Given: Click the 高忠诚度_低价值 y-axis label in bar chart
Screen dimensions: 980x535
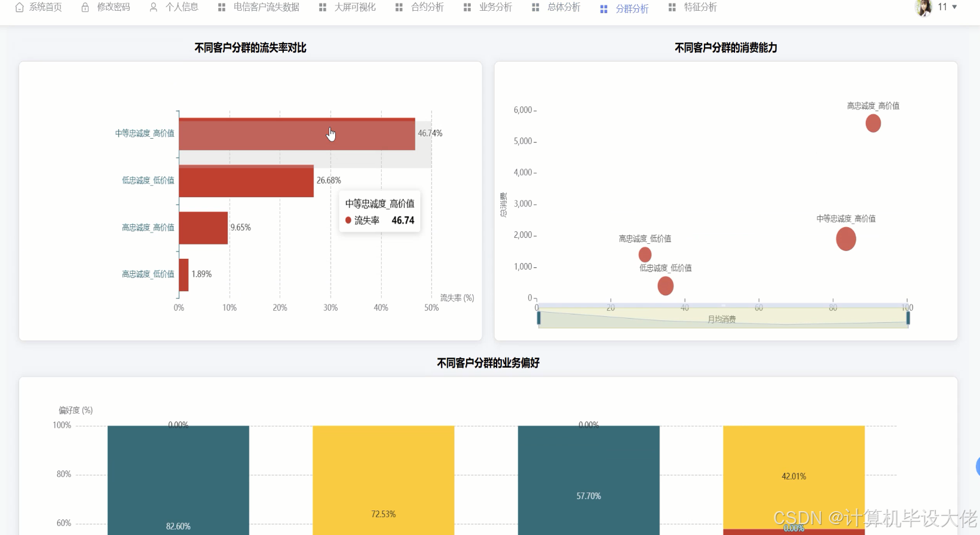Looking at the screenshot, I should [x=148, y=274].
